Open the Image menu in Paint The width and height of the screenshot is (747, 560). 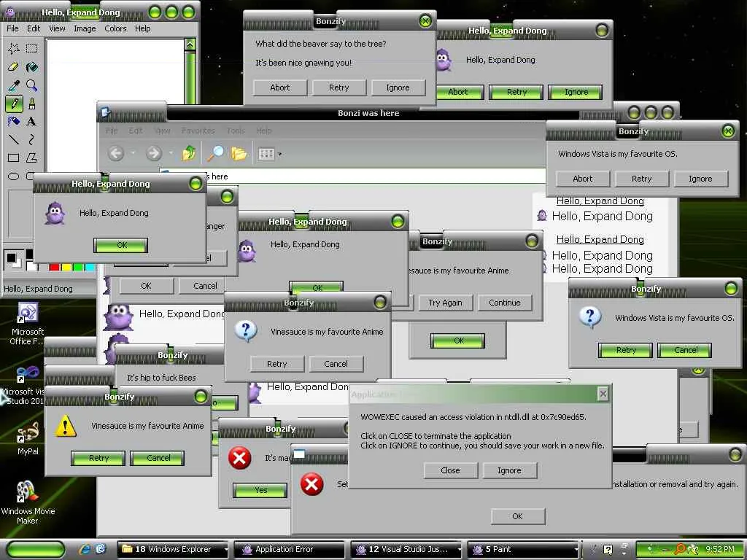85,28
